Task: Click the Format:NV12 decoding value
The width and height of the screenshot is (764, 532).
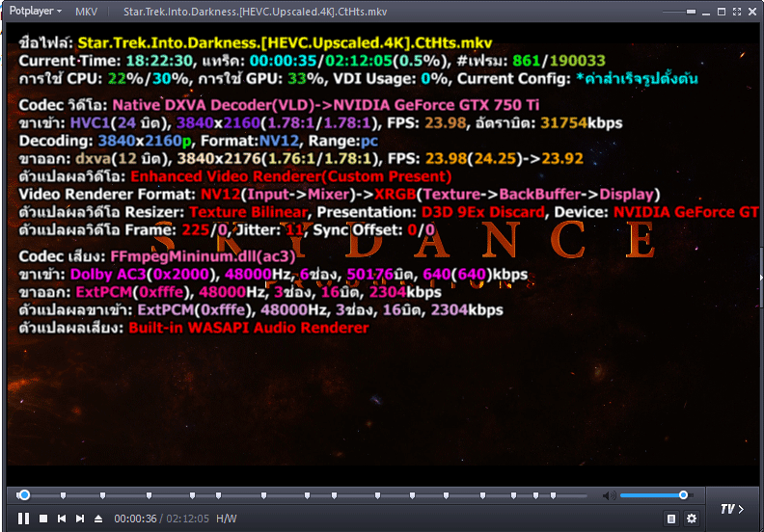Action: (250, 141)
